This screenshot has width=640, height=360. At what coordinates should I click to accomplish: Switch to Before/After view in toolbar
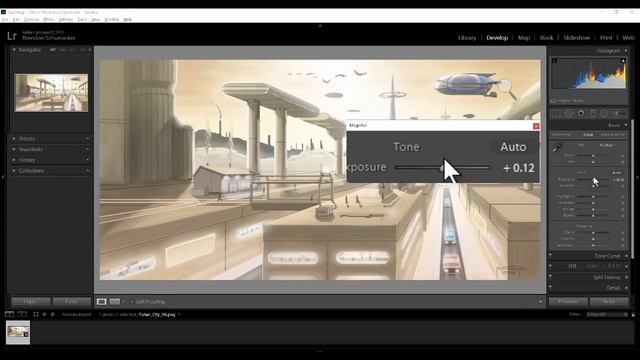115,302
